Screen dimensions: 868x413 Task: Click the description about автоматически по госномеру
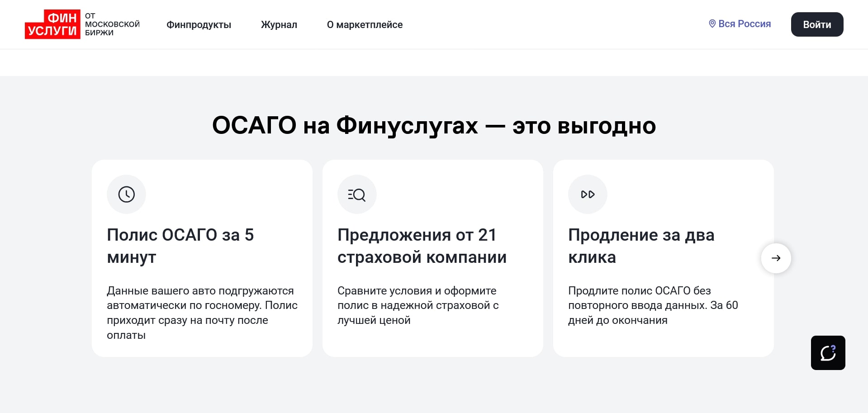point(202,313)
